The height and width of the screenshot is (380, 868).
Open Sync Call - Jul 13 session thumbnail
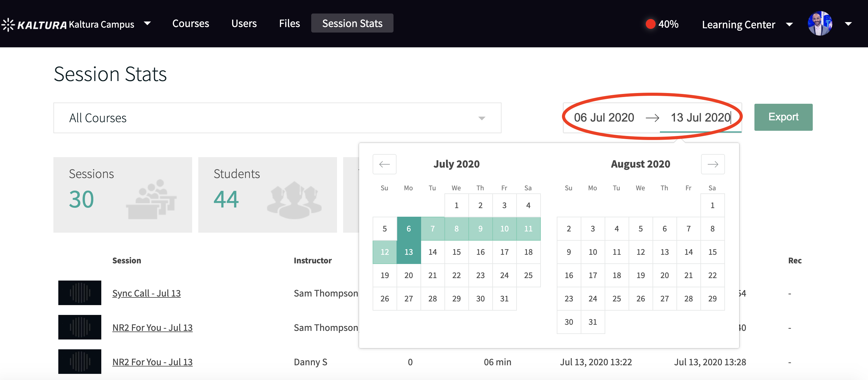79,293
